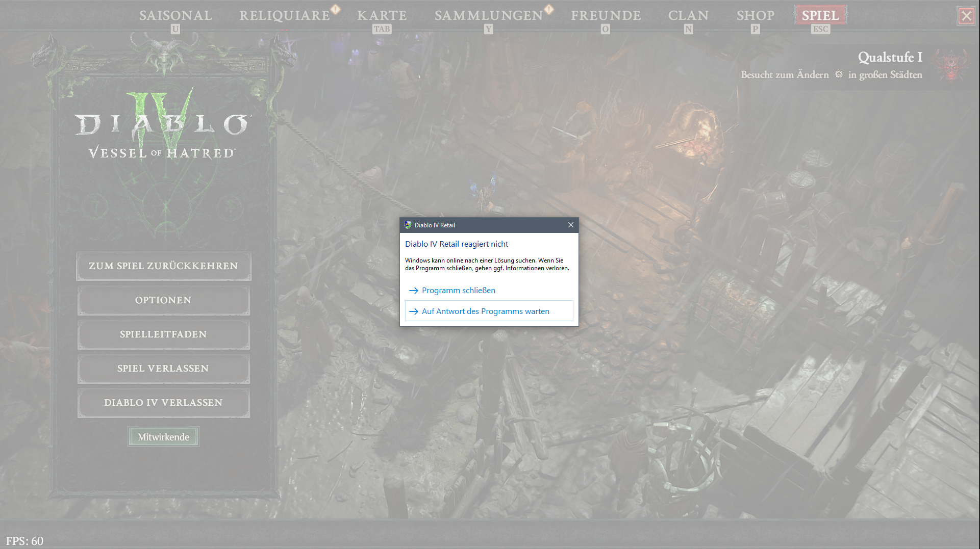Open the Shop tab
This screenshot has height=549, width=980.
click(x=755, y=15)
